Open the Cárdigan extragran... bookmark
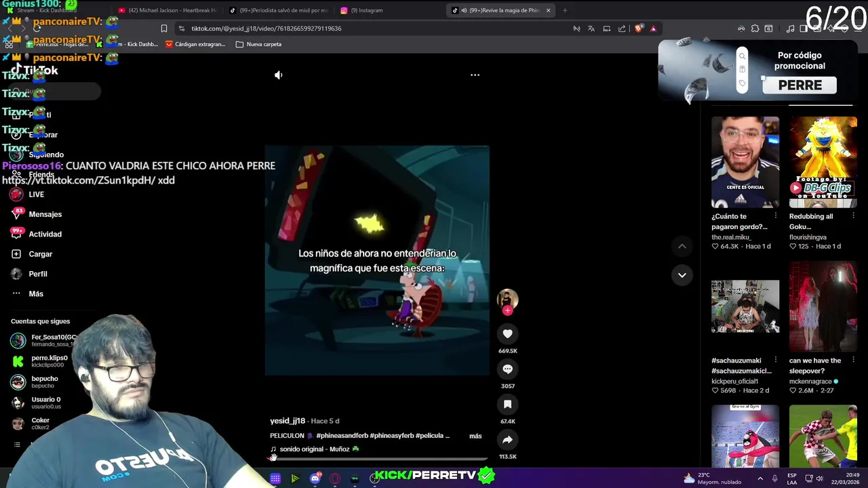 coord(195,44)
